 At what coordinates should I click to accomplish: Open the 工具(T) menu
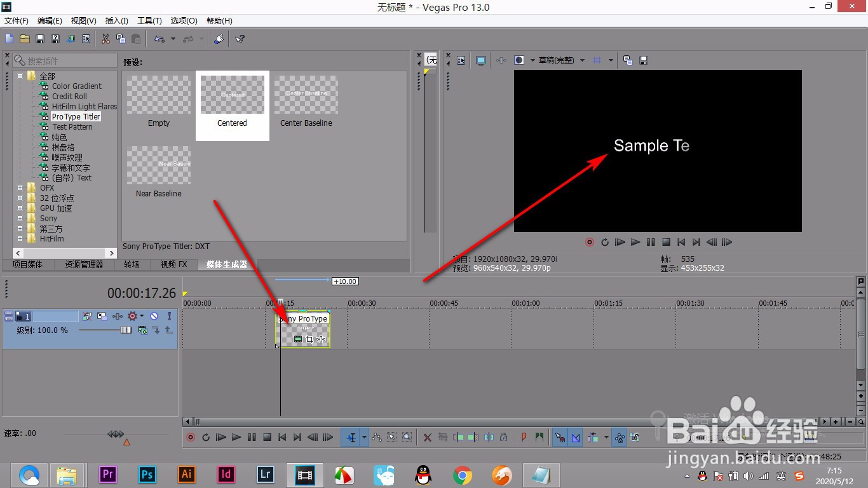click(149, 21)
